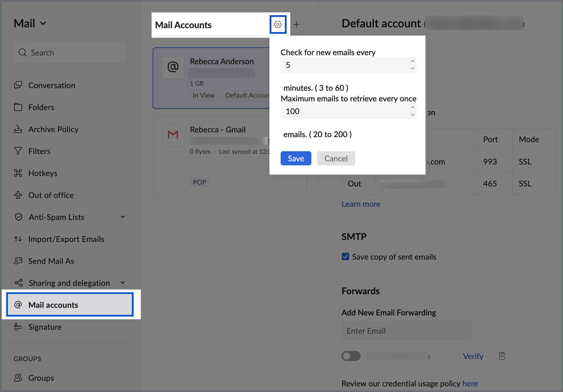Increase the check-for-new-emails minutes stepper
This screenshot has height=392, width=563.
tap(412, 61)
